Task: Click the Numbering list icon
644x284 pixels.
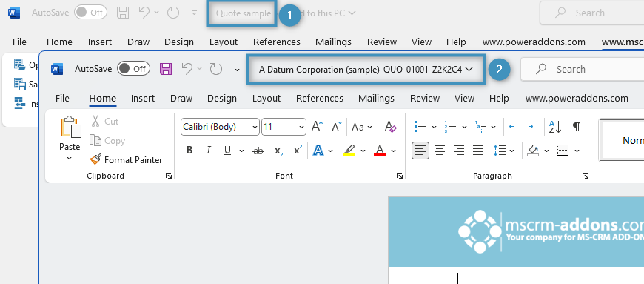Action: point(450,126)
